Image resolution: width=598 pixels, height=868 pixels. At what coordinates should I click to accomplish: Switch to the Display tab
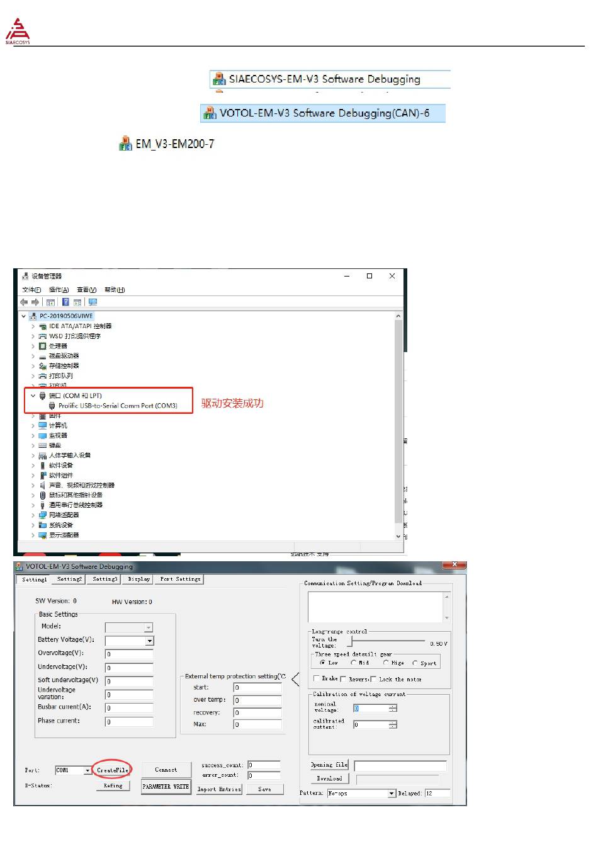[138, 579]
